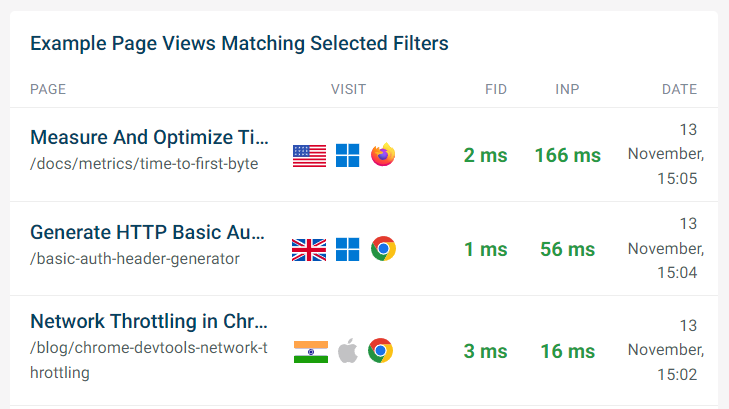This screenshot has height=409, width=729.
Task: Open the Generate HTTP Basic Au... page link
Action: pos(147,232)
